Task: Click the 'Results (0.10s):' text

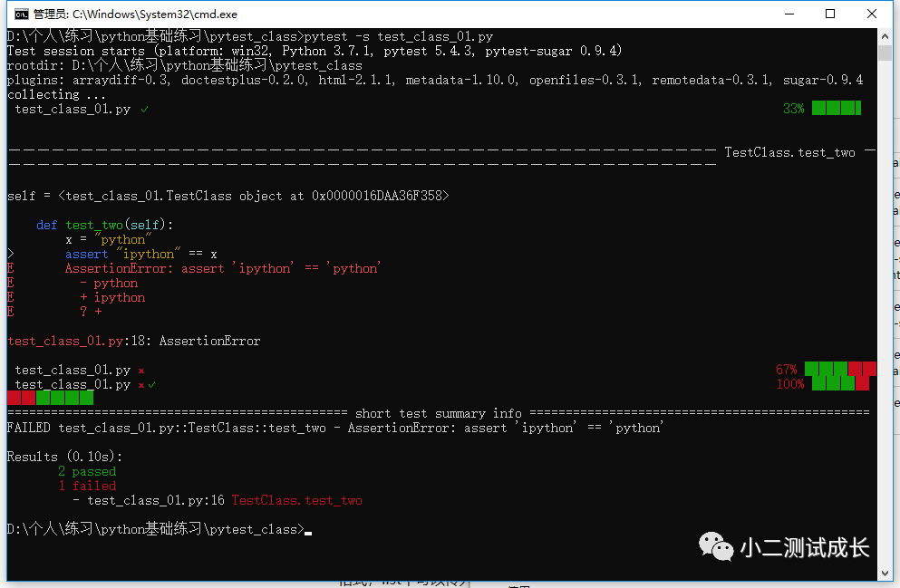Action: tap(65, 457)
